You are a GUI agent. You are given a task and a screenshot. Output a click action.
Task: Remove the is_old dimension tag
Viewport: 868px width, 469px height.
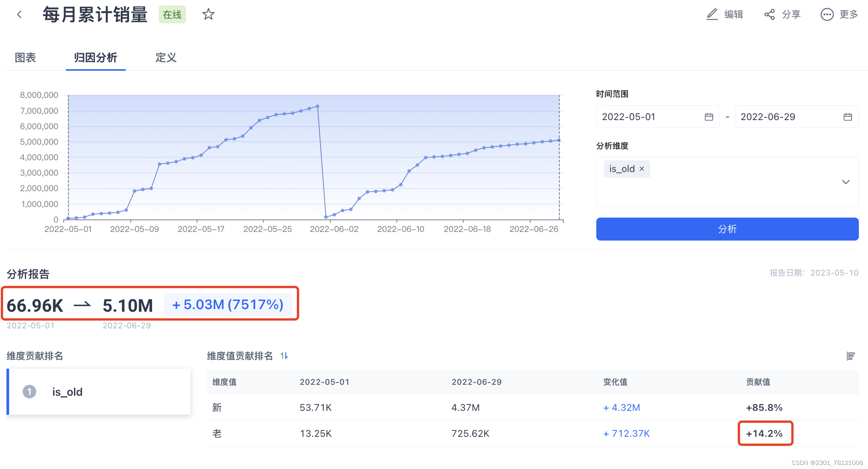coord(642,168)
